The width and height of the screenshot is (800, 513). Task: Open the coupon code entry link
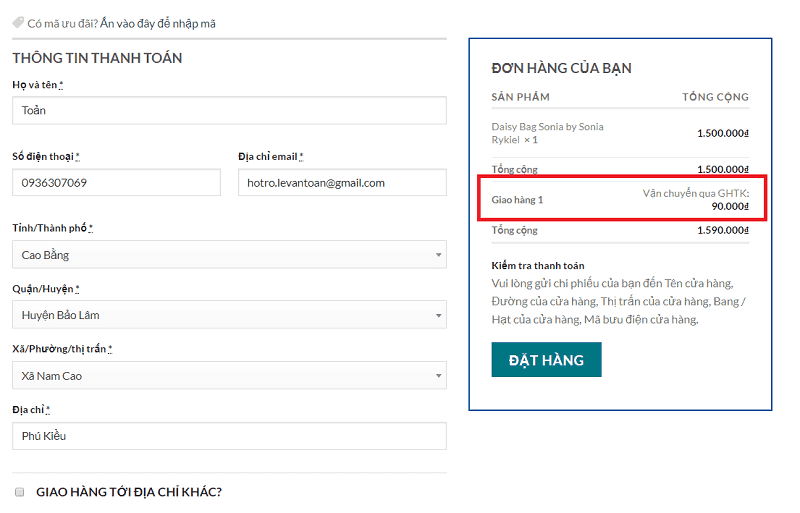[158, 23]
